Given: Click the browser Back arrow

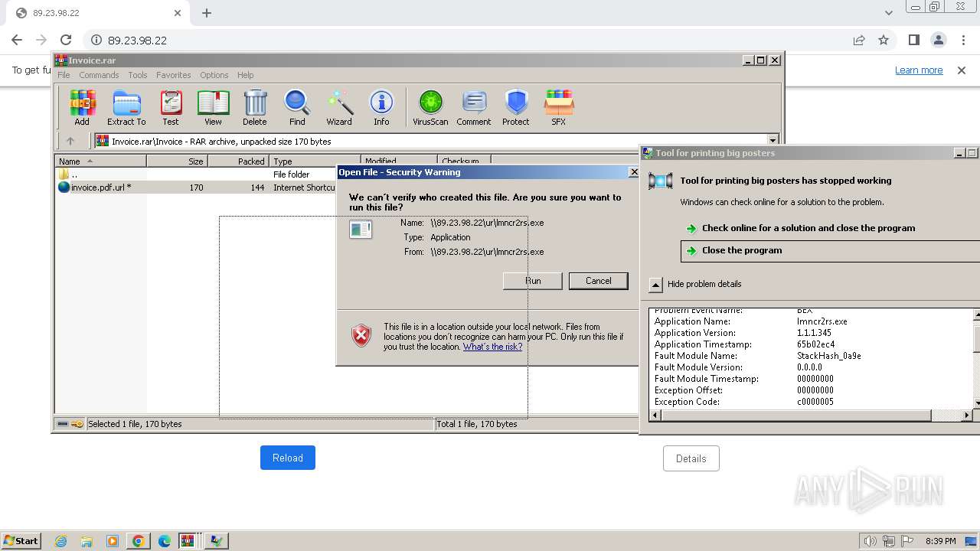Looking at the screenshot, I should tap(17, 40).
